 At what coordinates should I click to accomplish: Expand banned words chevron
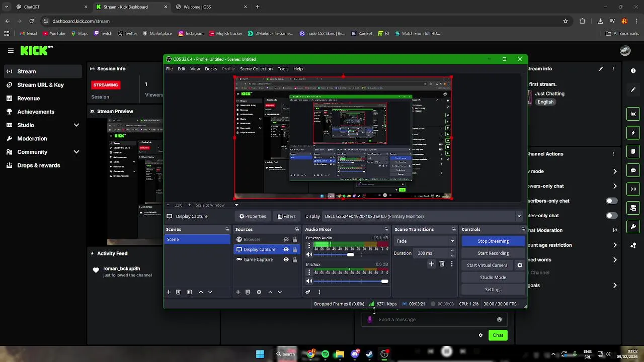coord(615,260)
